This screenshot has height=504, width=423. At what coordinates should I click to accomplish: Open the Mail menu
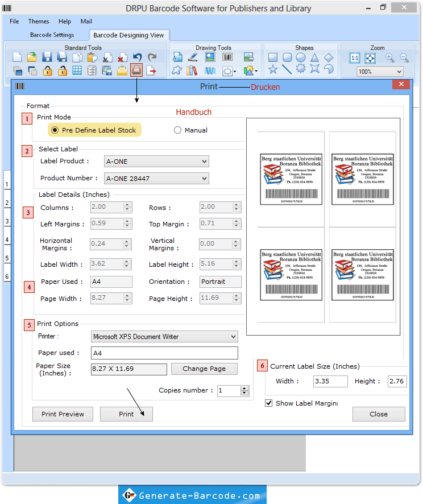[86, 21]
